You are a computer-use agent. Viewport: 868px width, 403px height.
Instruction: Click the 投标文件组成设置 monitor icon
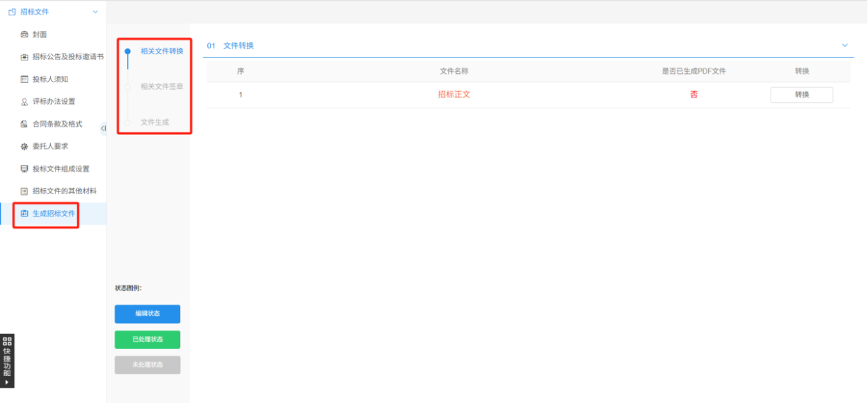24,169
